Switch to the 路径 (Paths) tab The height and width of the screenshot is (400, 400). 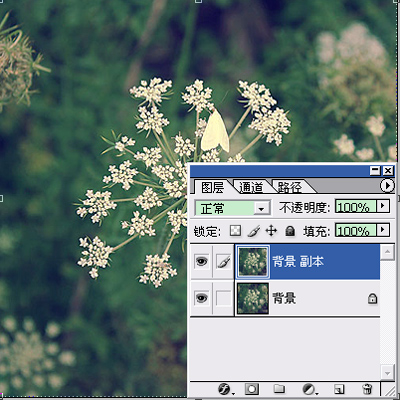click(289, 187)
